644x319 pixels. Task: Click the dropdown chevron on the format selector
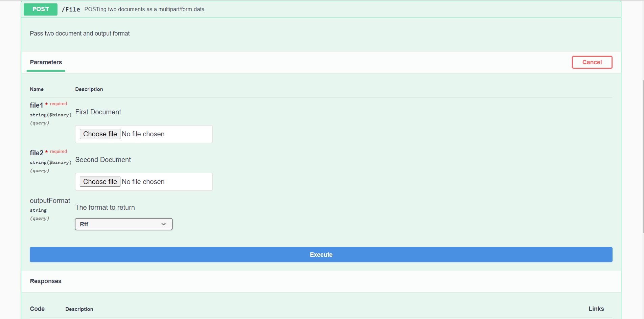[163, 224]
